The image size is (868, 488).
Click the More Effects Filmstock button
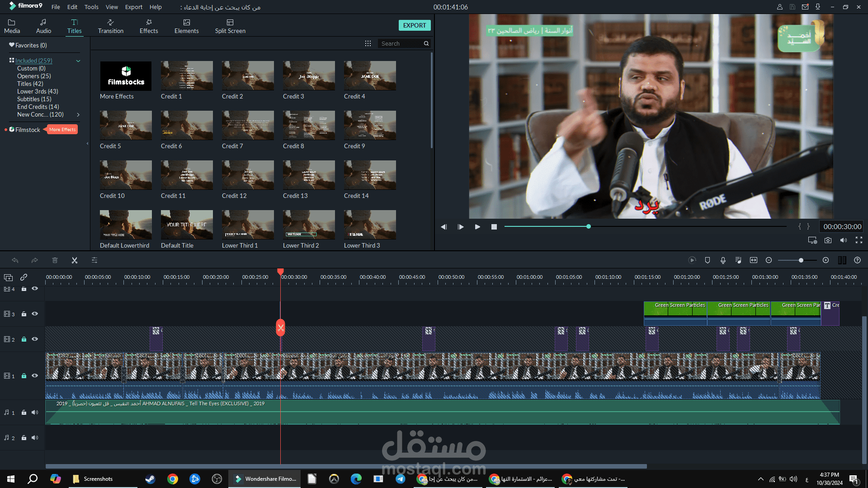(62, 130)
